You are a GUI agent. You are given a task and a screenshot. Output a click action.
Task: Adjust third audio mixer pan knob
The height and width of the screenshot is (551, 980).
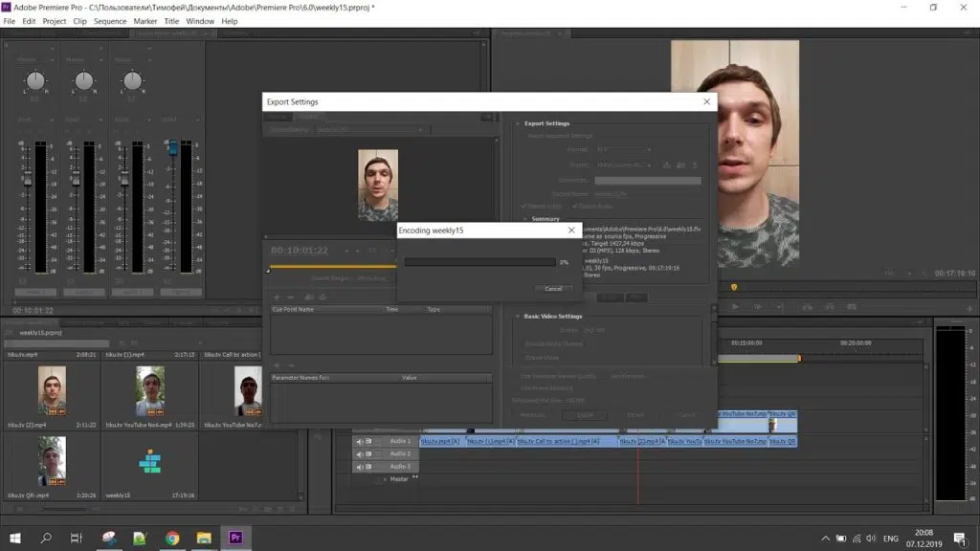[132, 80]
